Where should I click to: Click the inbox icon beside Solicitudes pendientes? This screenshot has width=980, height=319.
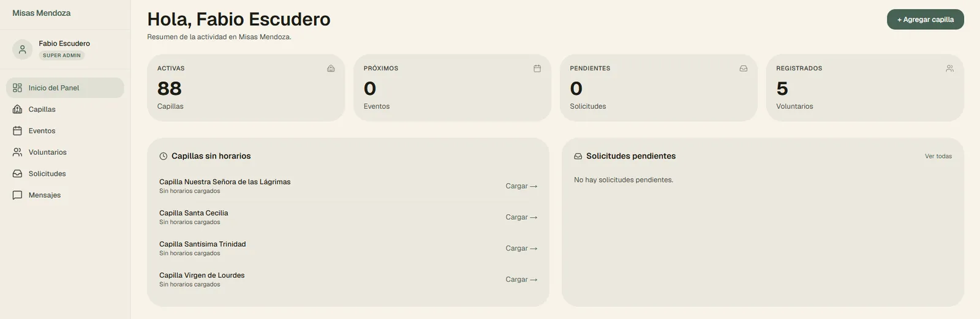coord(578,156)
